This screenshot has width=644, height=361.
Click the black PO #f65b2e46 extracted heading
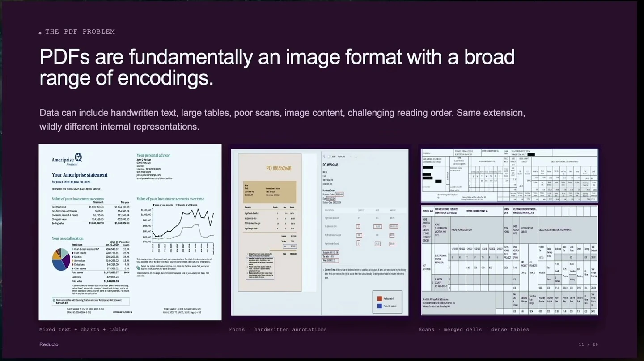point(331,165)
